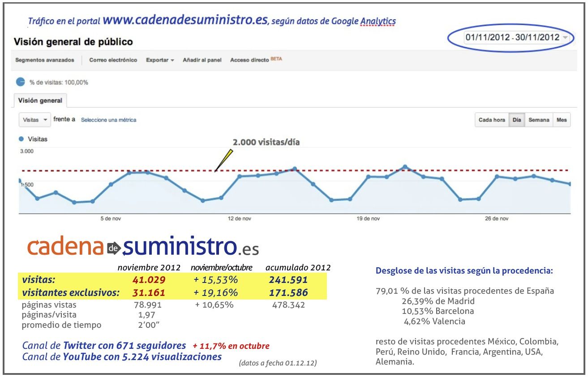This screenshot has height=378, width=588.
Task: Click Añadir al panel
Action: (x=202, y=60)
